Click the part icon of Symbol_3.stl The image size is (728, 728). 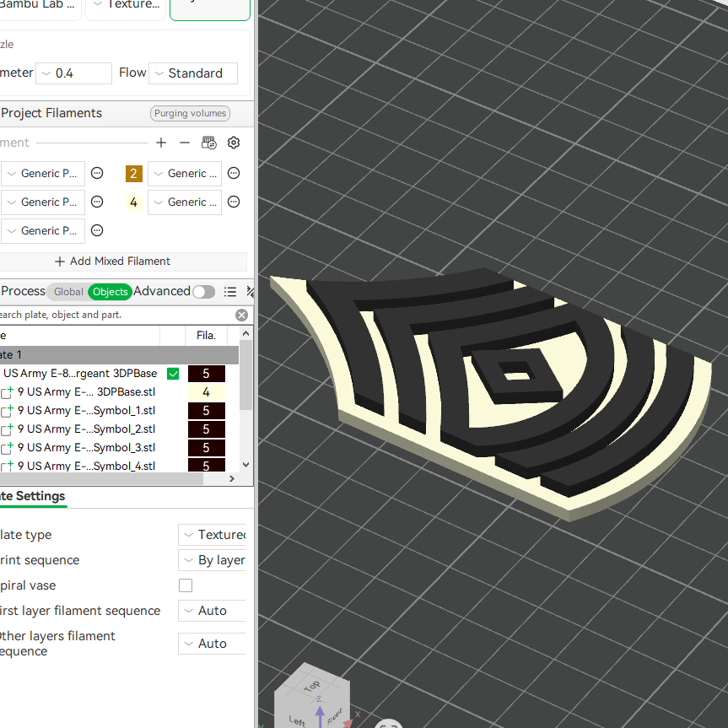(x=7, y=448)
